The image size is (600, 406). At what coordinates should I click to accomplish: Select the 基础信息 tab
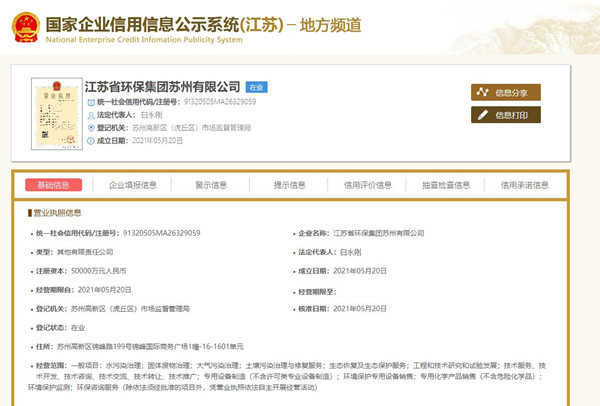pos(55,185)
